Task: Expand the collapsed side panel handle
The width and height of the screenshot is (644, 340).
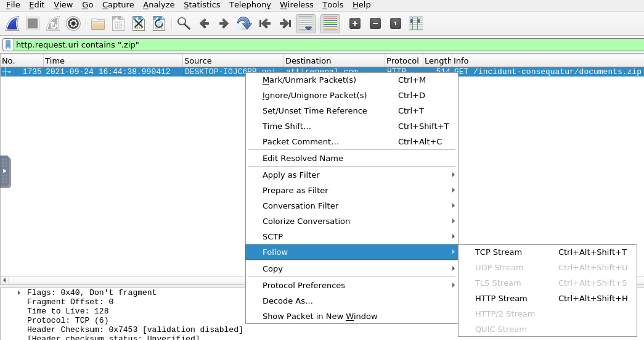Action: click(5, 172)
